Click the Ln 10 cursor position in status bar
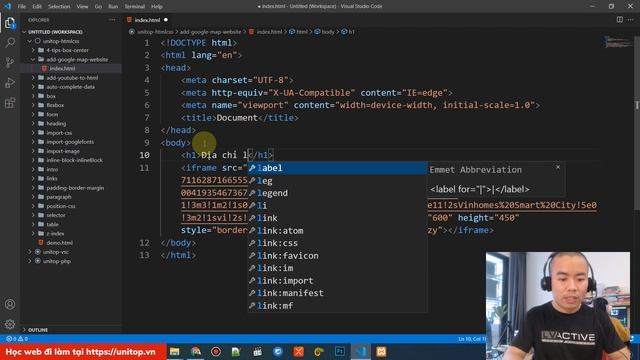 click(x=471, y=339)
